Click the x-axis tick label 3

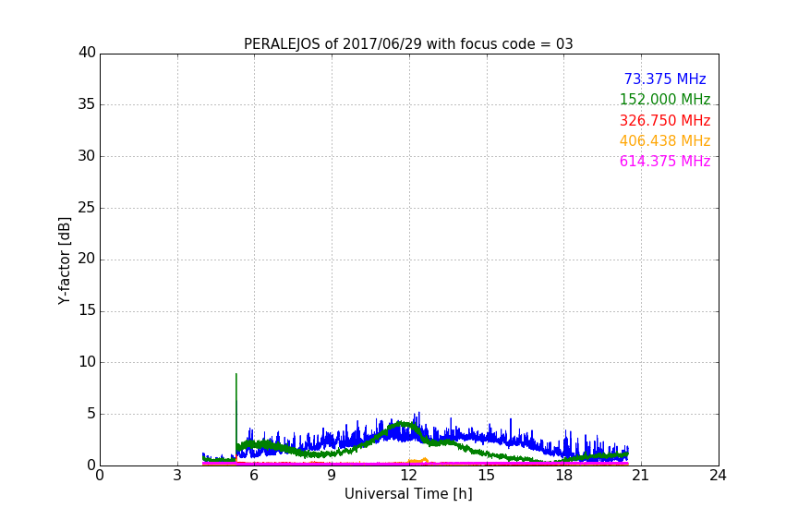177,476
